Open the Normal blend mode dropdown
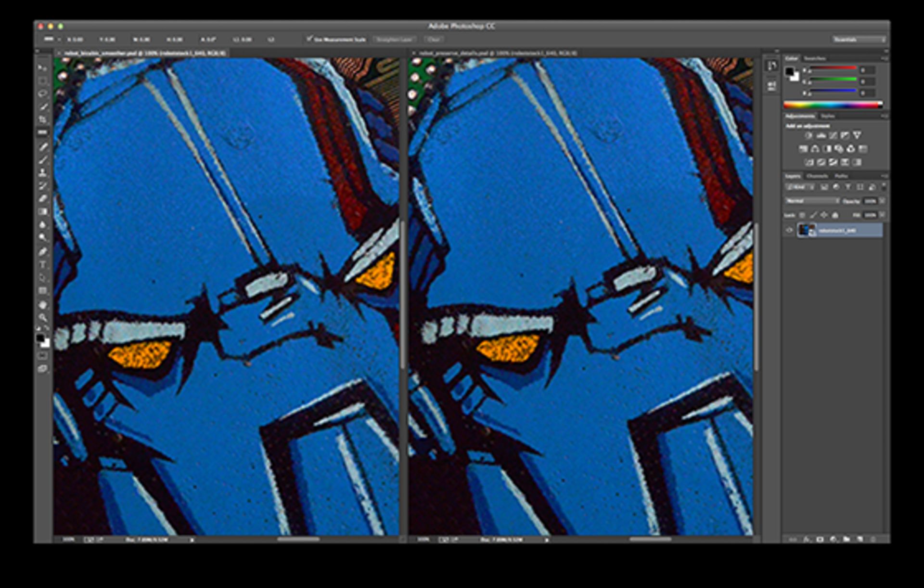 click(x=812, y=201)
